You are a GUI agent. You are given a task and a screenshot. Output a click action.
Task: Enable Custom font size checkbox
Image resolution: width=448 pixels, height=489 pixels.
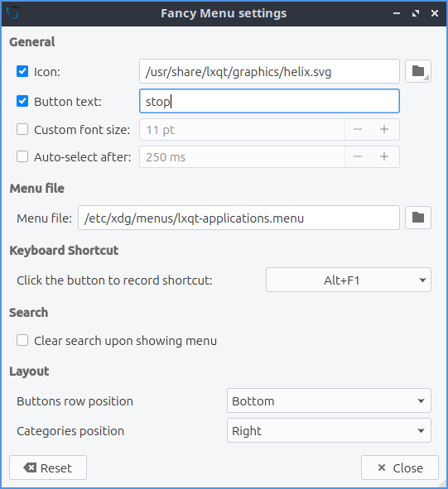click(x=22, y=129)
